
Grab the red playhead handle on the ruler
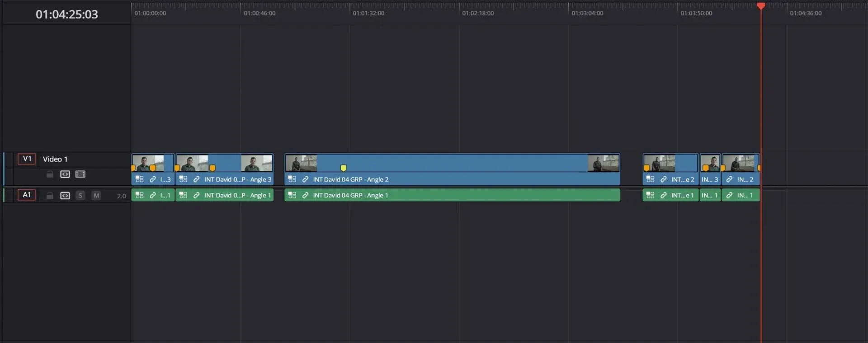coord(761,6)
